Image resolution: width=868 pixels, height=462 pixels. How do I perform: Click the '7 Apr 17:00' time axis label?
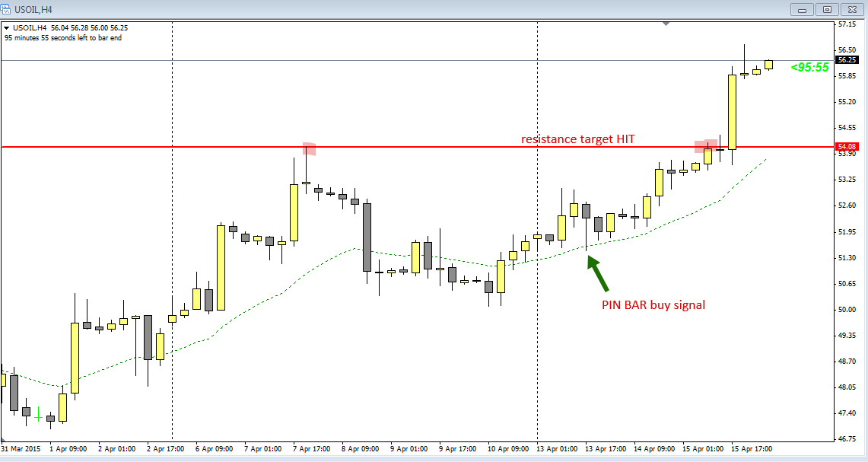pyautogui.click(x=312, y=449)
